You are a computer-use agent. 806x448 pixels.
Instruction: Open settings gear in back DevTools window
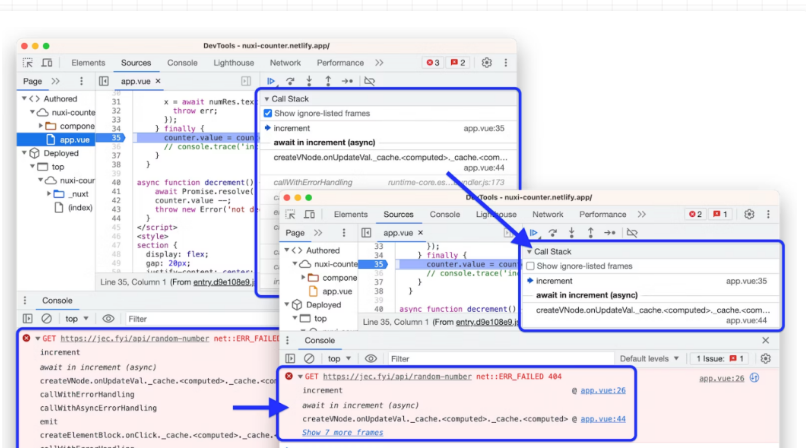point(486,63)
